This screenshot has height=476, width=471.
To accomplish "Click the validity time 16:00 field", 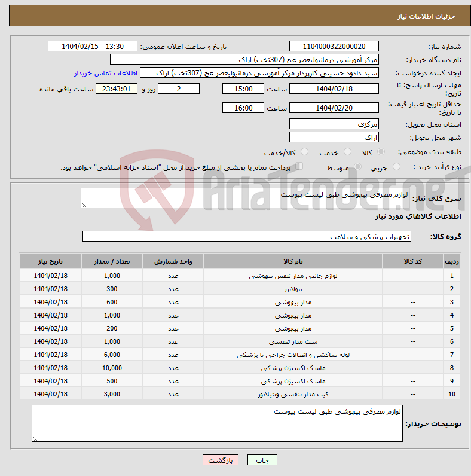I will tap(243, 108).
